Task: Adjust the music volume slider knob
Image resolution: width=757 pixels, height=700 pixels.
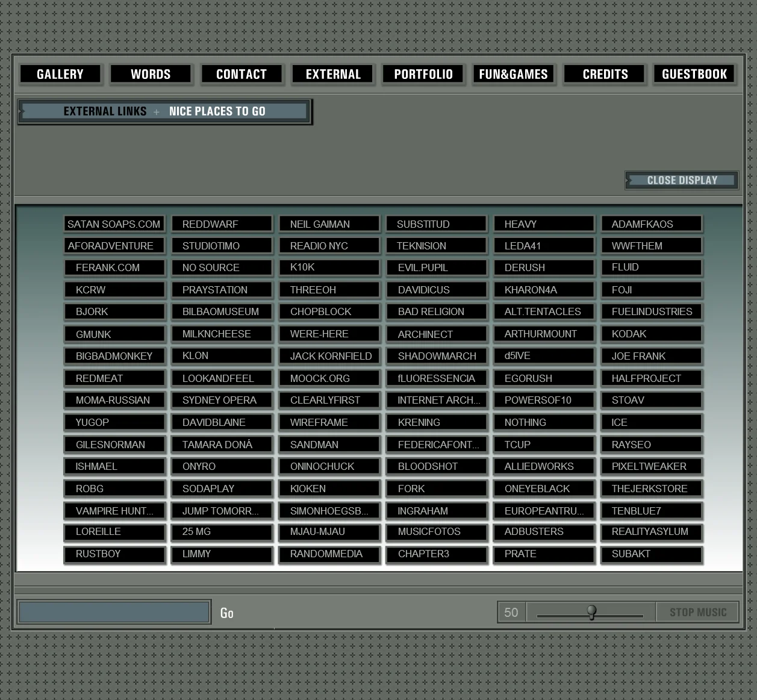Action: click(591, 612)
